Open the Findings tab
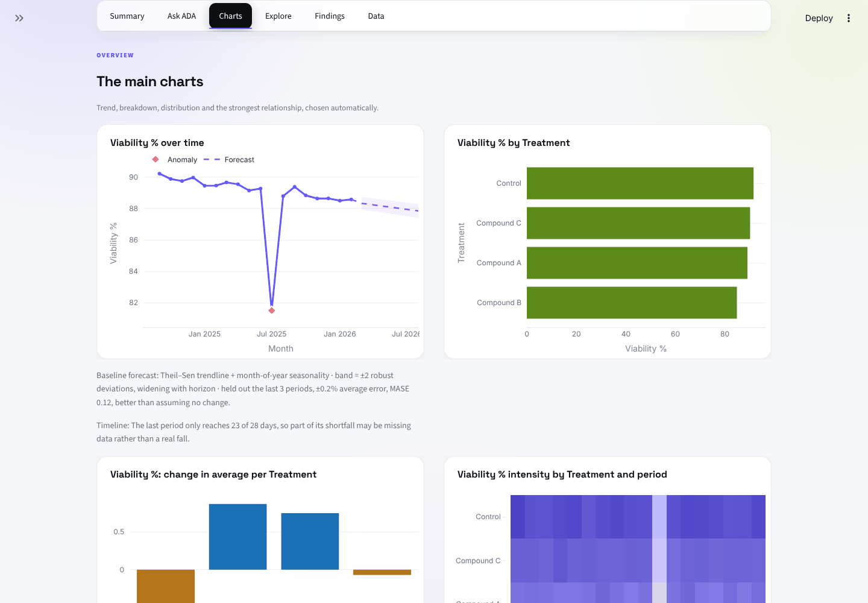The width and height of the screenshot is (868, 603). pos(330,16)
